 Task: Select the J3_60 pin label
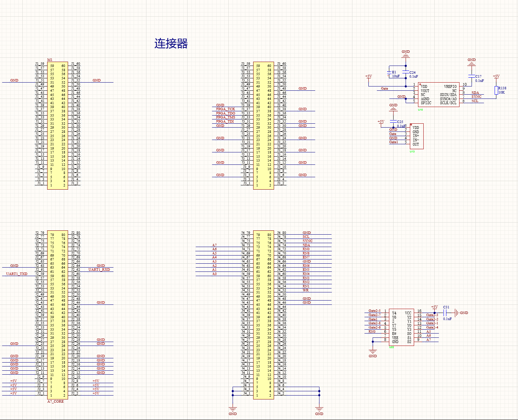pyautogui.click(x=282, y=64)
